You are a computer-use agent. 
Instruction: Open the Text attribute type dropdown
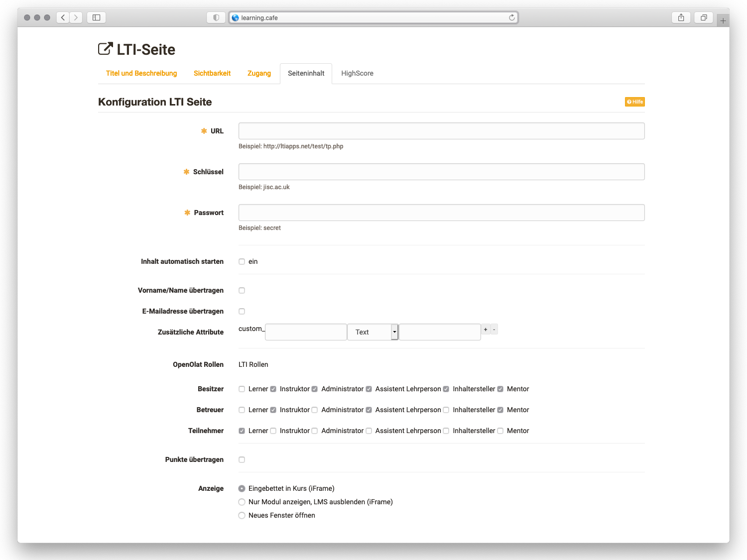pos(373,332)
